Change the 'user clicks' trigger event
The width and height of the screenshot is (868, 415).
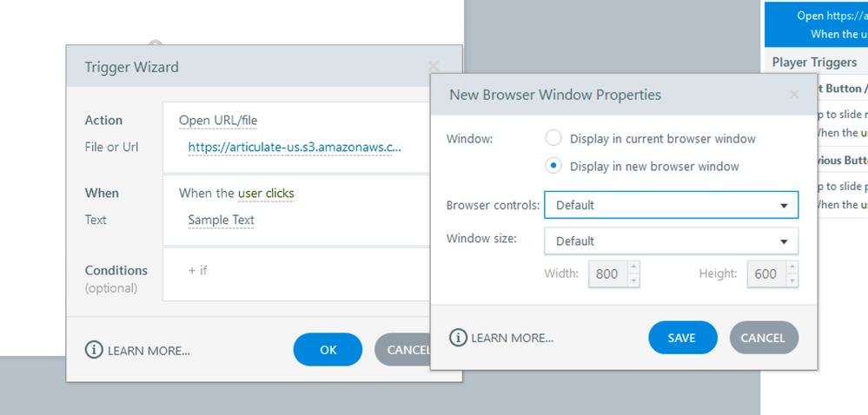point(266,193)
